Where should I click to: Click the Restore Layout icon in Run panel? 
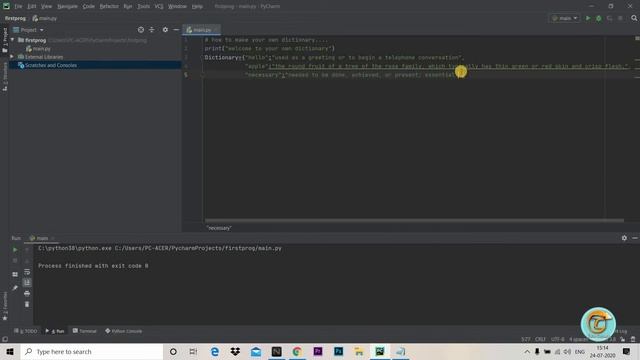15,274
